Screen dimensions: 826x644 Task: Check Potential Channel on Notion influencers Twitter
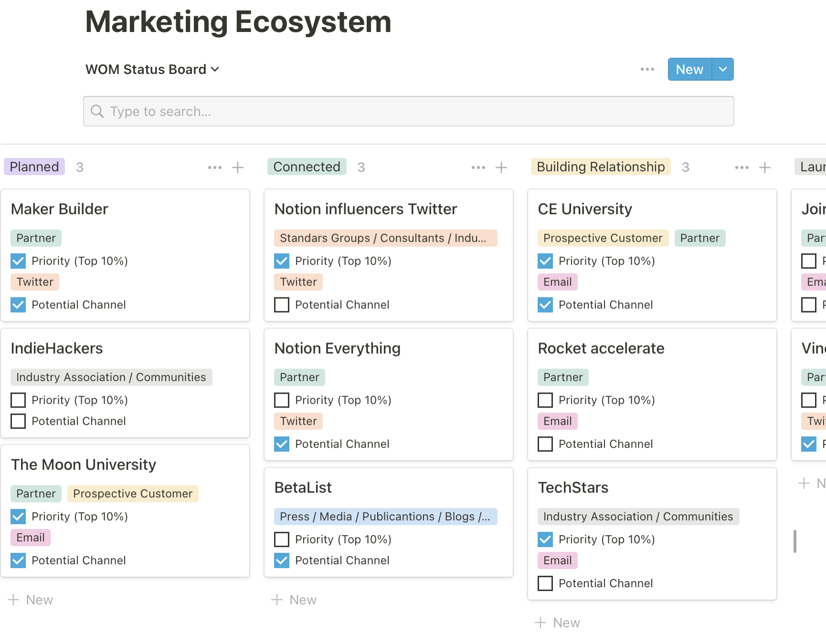coord(282,305)
